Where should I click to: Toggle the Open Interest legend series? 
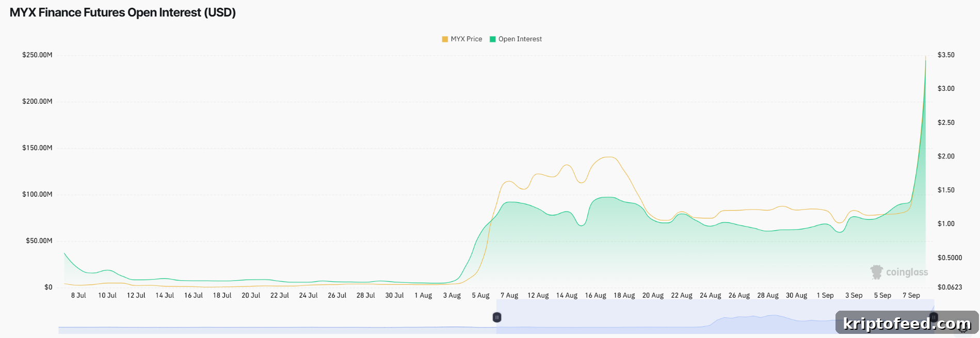516,39
